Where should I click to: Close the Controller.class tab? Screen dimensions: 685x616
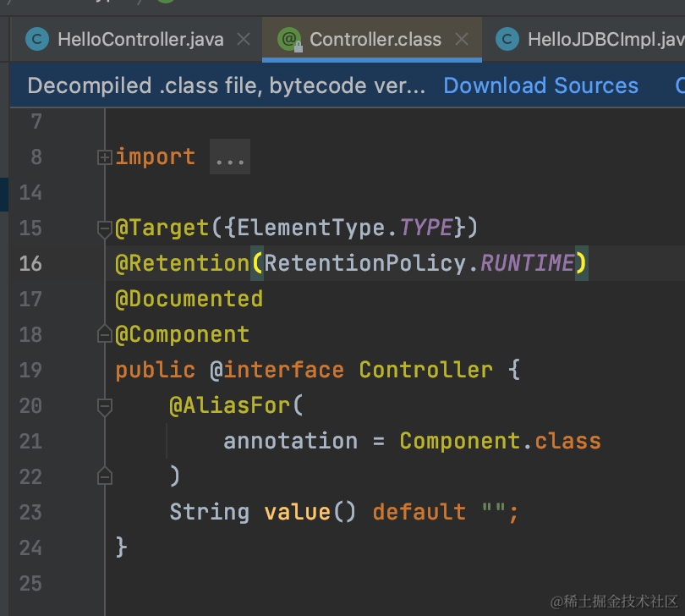tap(462, 40)
